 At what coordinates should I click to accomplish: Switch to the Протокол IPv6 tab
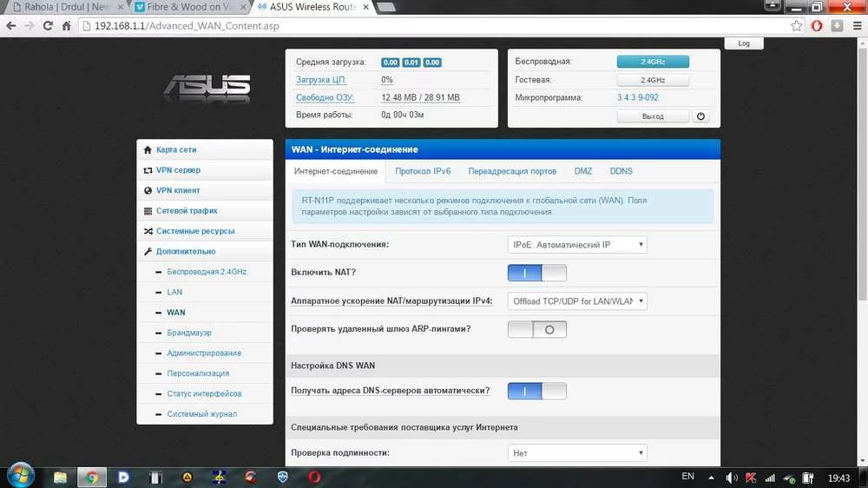tap(423, 171)
